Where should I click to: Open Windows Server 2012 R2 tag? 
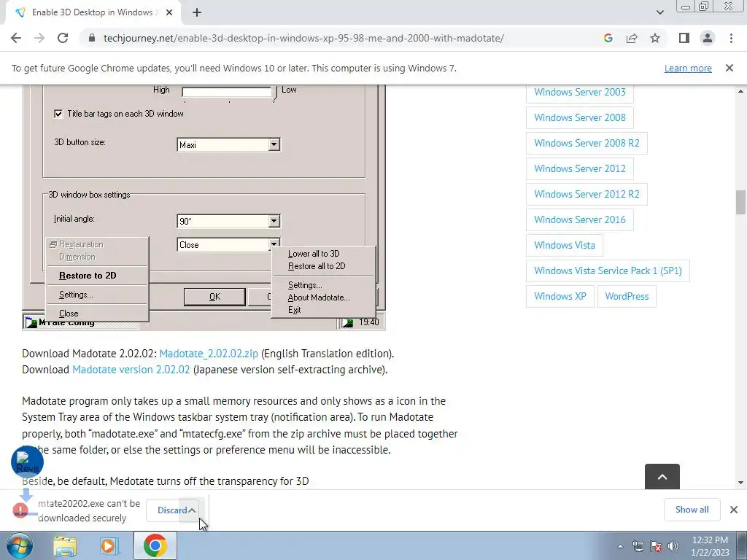pos(587,194)
